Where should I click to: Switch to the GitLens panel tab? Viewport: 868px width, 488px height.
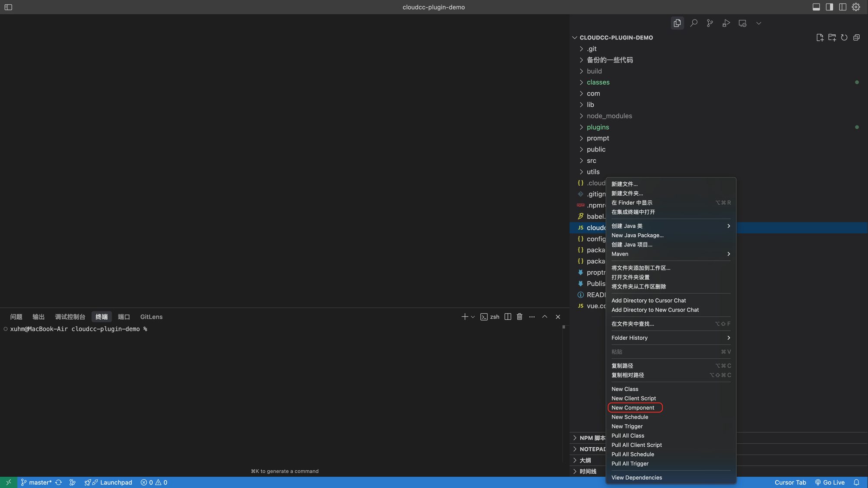(x=151, y=317)
